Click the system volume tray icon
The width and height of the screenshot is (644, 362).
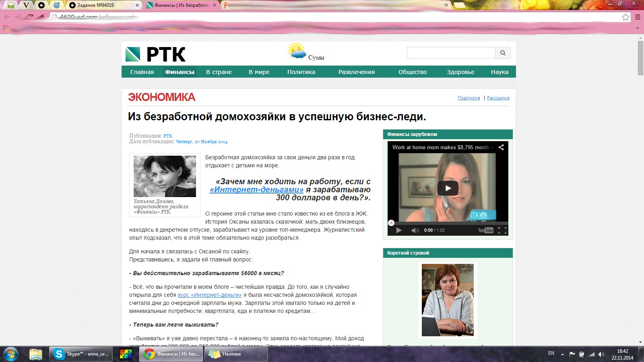click(601, 354)
